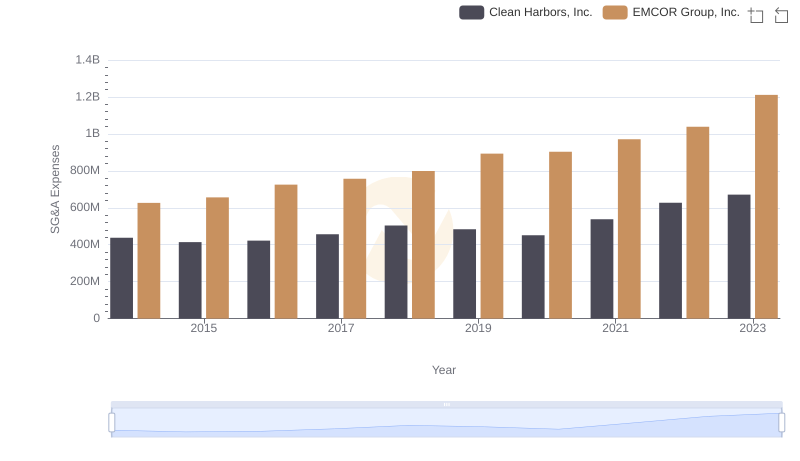Click the Clean Harbors bar for 2021

(x=602, y=269)
